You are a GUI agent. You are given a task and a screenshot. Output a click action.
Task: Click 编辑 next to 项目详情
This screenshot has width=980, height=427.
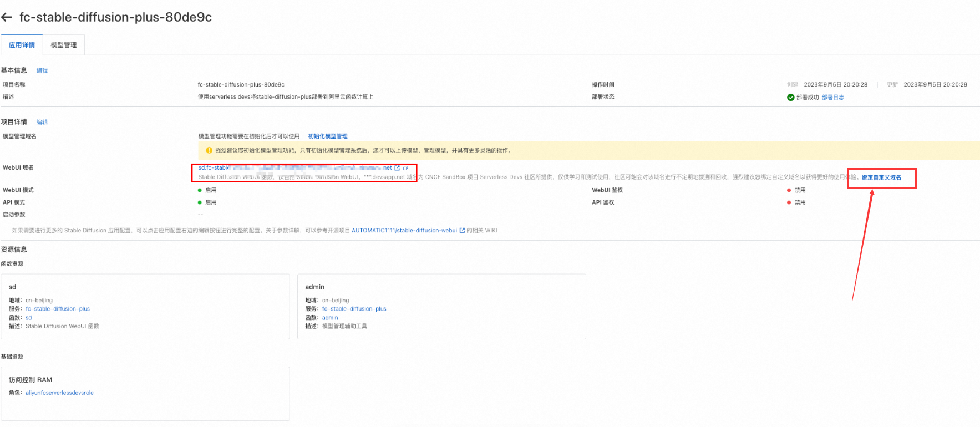42,123
